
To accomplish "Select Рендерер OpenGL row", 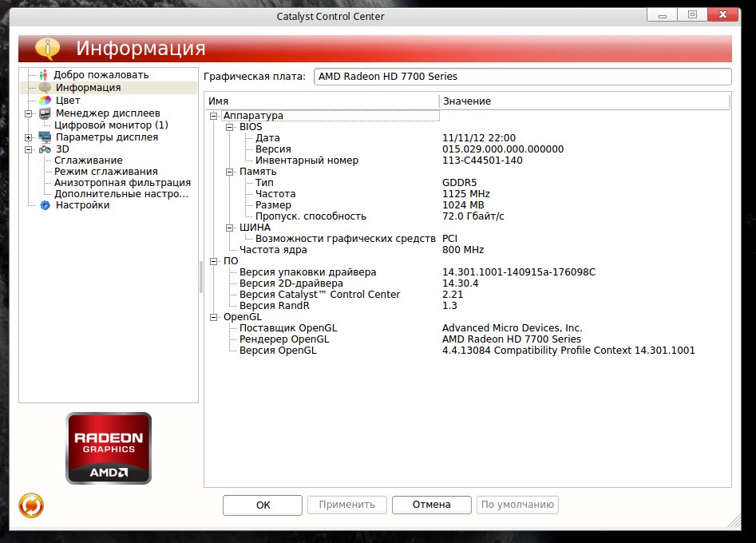I will click(468, 339).
